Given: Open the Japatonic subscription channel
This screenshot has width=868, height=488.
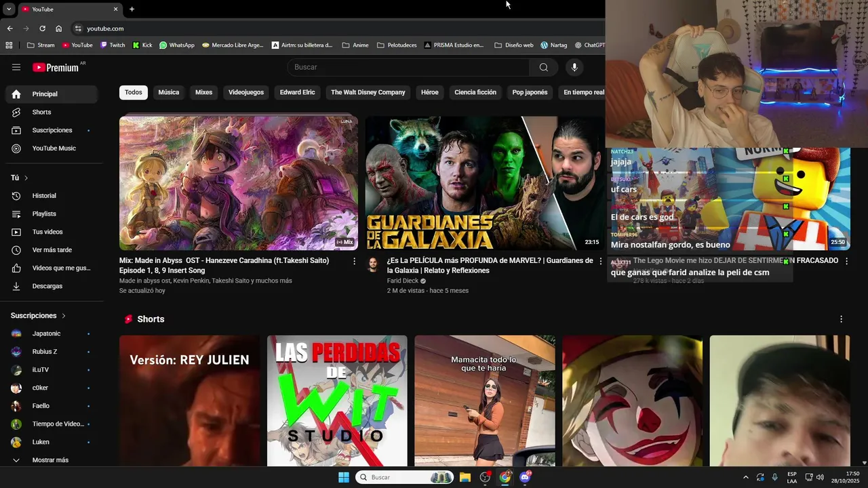Looking at the screenshot, I should click(x=52, y=333).
